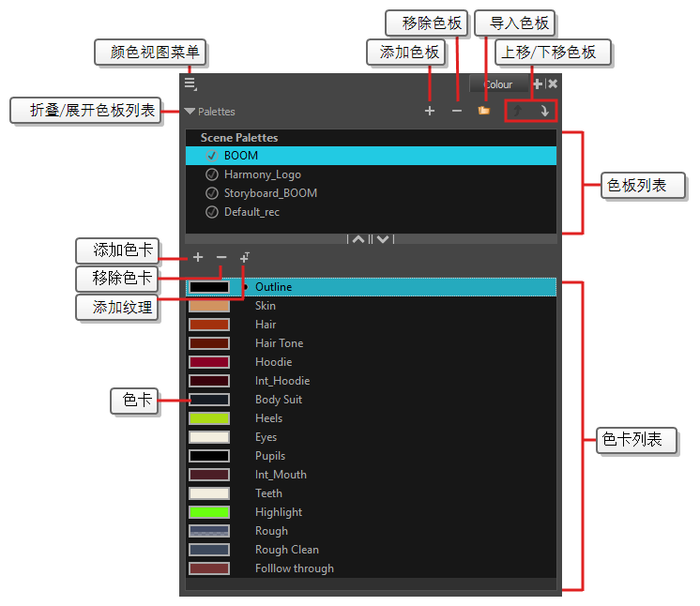Viewport: 700px width, 606px height.
Task: Click the add colour swatch plus icon
Action: (197, 257)
